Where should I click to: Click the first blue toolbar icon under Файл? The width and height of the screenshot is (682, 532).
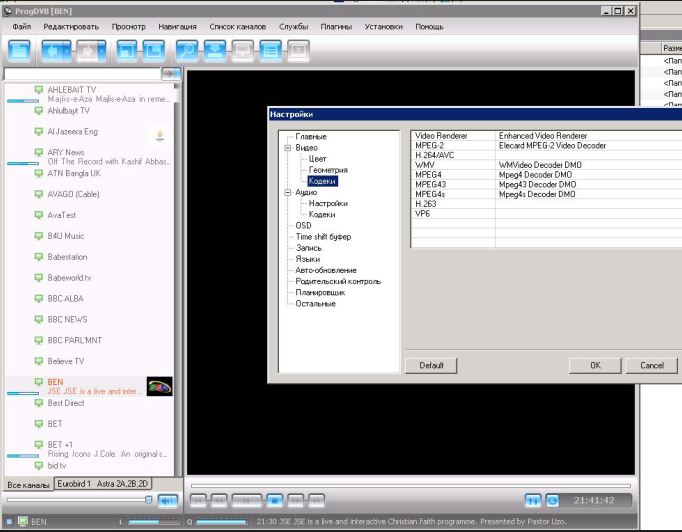tap(20, 49)
